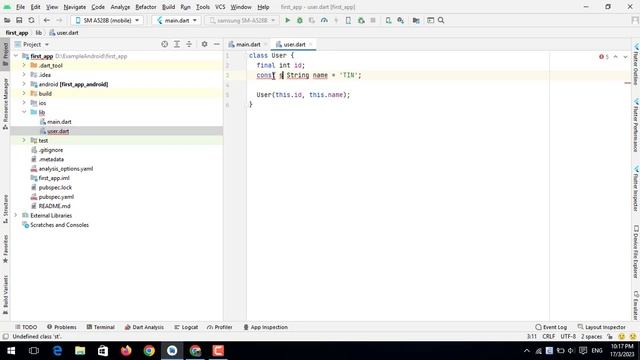Select analysis_options.yaml file

(x=66, y=169)
